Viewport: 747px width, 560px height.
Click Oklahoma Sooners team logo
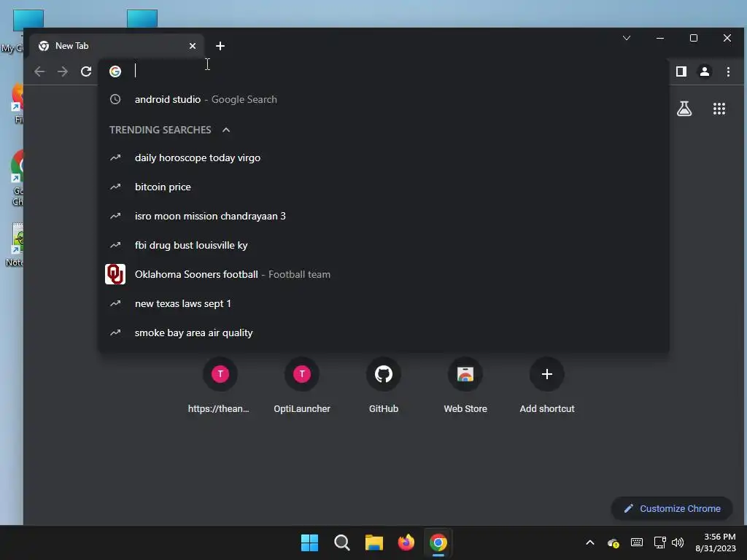(115, 274)
